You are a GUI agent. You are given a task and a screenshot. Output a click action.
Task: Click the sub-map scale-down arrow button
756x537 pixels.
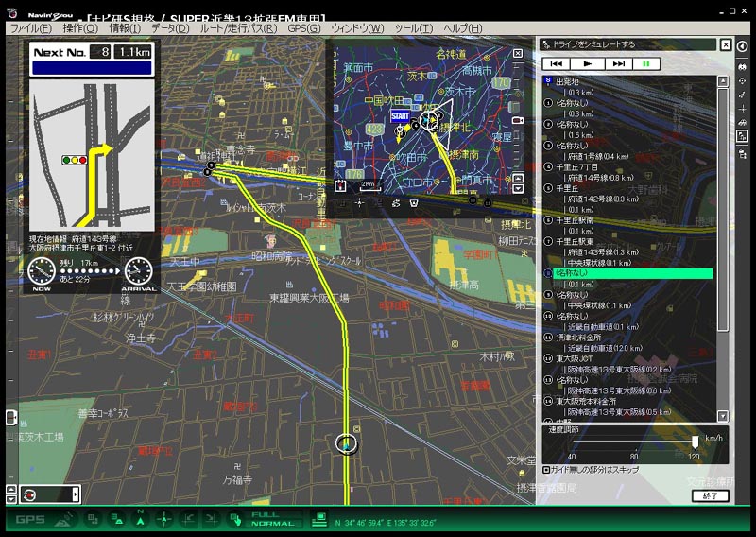518,188
